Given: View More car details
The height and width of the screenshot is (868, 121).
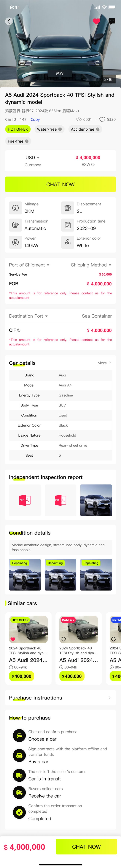Looking at the screenshot, I should tap(104, 363).
